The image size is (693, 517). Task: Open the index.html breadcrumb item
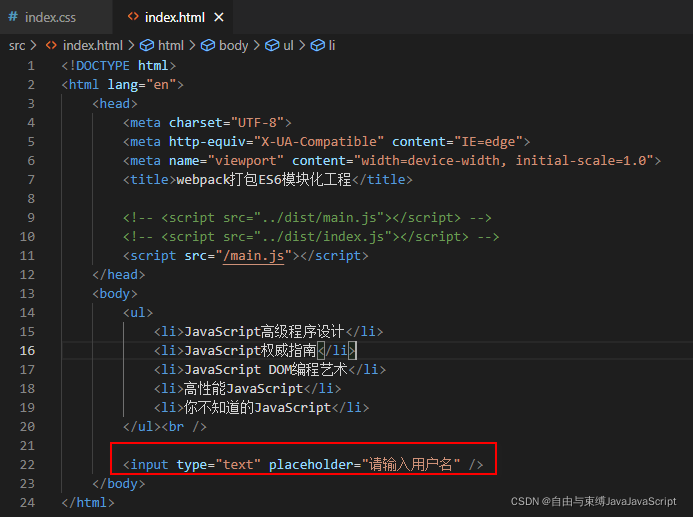point(93,46)
